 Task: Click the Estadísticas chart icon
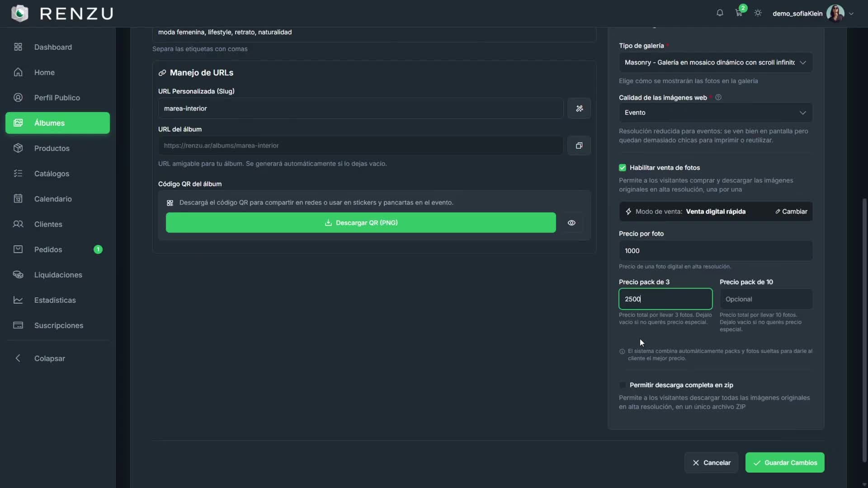18,300
